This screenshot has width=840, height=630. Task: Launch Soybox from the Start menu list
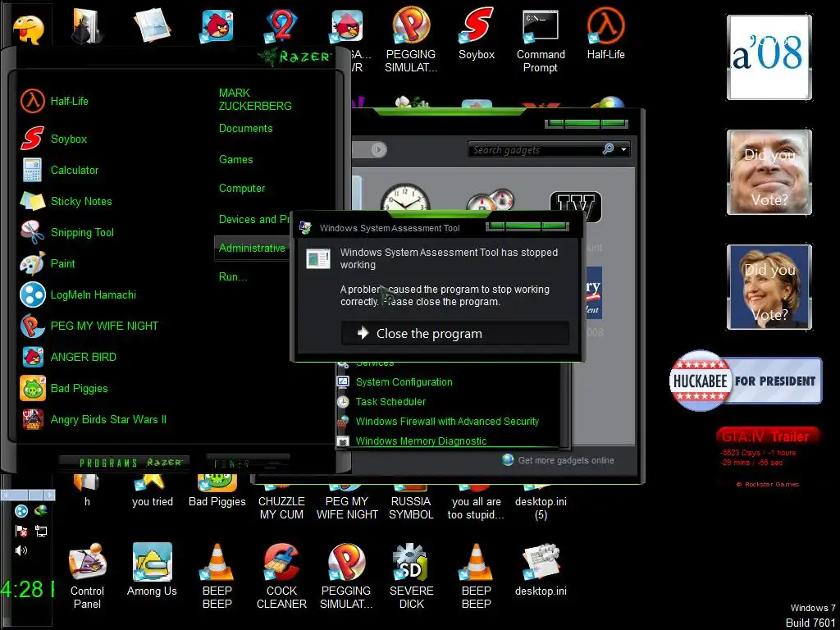(53, 139)
